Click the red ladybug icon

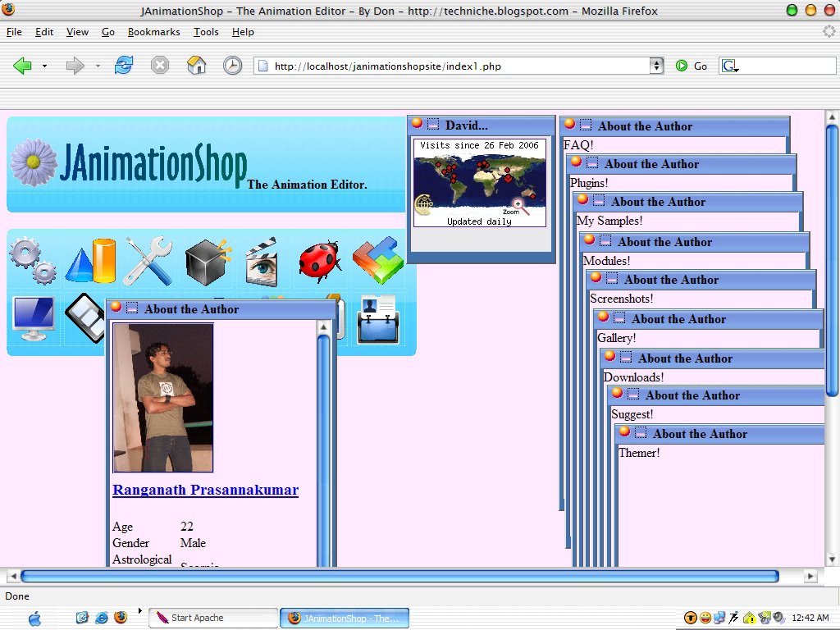[320, 261]
